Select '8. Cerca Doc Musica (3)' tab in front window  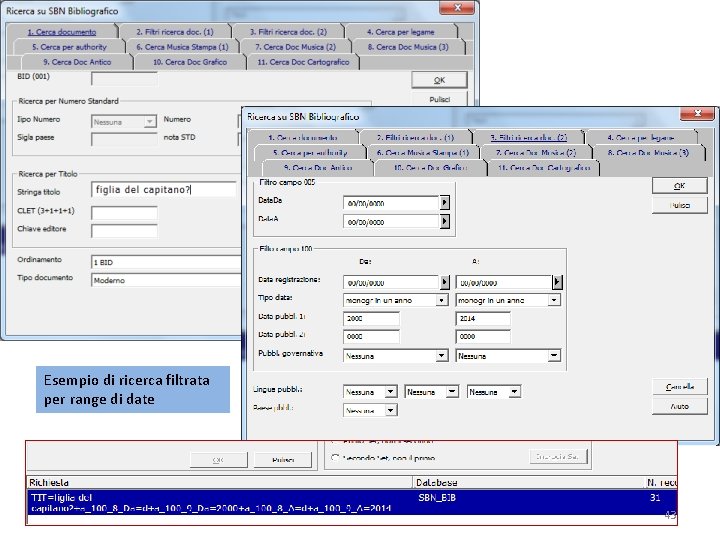tap(648, 152)
